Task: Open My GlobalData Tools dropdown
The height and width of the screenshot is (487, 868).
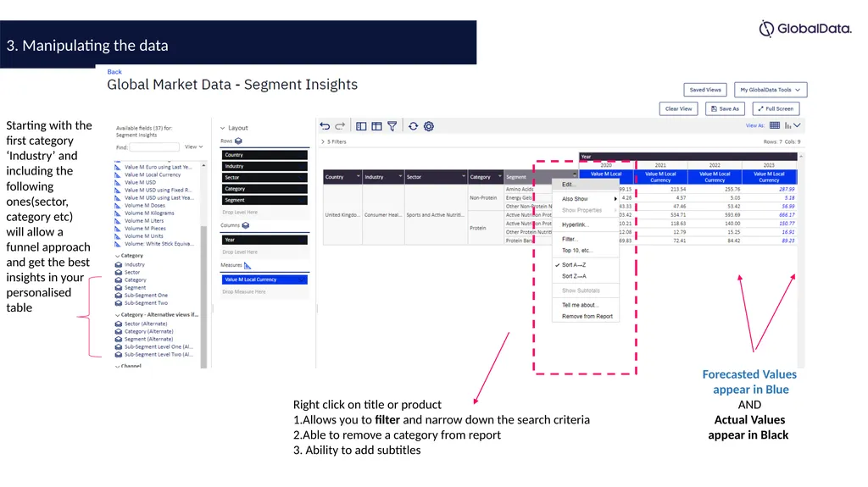Action: [x=771, y=90]
